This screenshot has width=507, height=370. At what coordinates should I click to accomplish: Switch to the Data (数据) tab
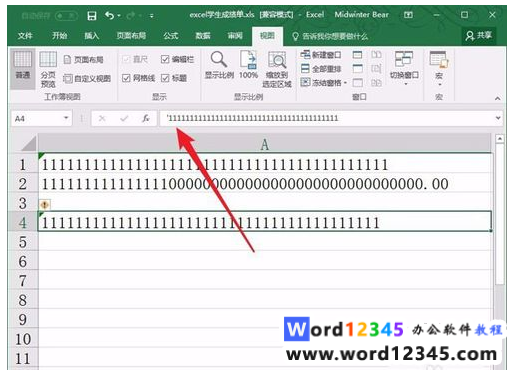[x=203, y=36]
